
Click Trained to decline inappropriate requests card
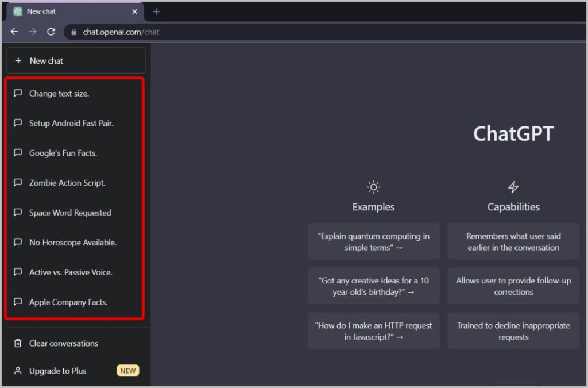pos(513,331)
